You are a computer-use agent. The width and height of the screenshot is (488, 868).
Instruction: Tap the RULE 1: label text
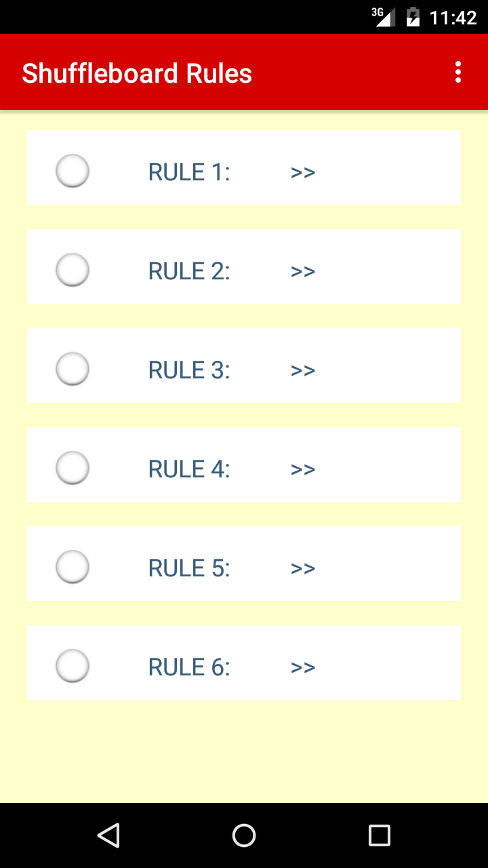[x=189, y=172]
